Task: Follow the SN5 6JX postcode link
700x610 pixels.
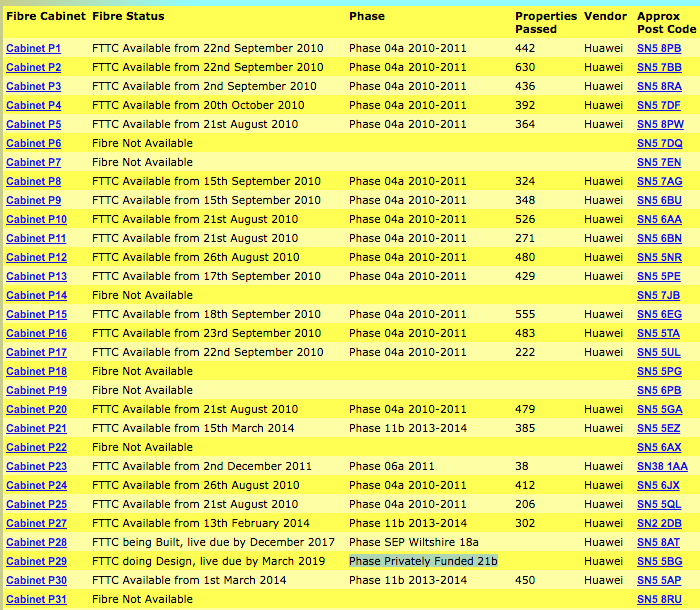Action: tap(658, 485)
